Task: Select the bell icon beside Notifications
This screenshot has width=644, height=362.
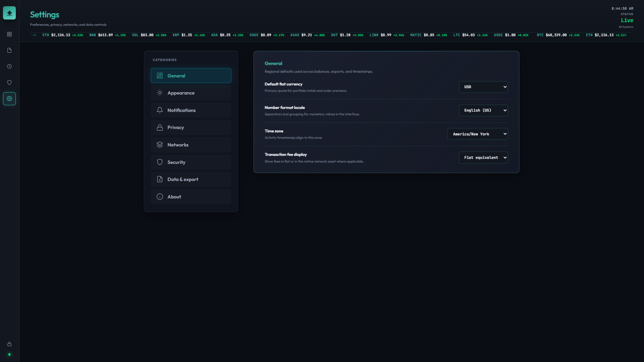Action: click(160, 110)
